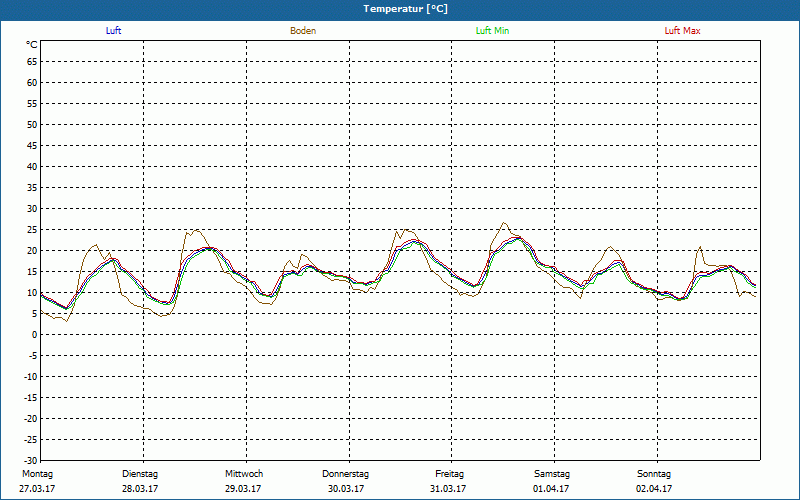Click the Samstag day label
Viewport: 800px width, 500px height.
click(552, 474)
